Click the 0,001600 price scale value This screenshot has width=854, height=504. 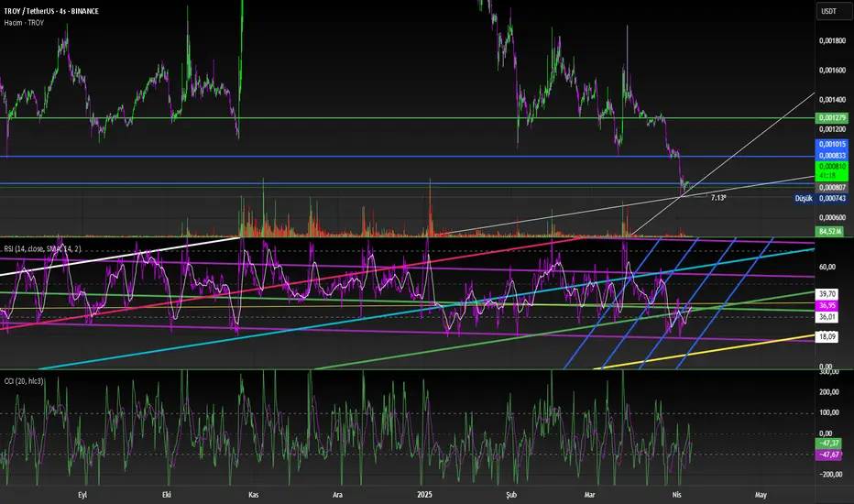coord(832,71)
